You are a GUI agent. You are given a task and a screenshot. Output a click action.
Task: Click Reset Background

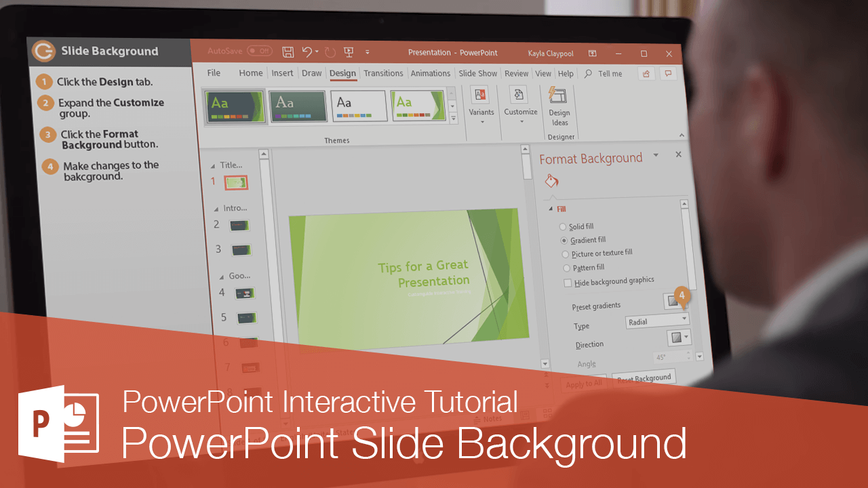coord(643,378)
